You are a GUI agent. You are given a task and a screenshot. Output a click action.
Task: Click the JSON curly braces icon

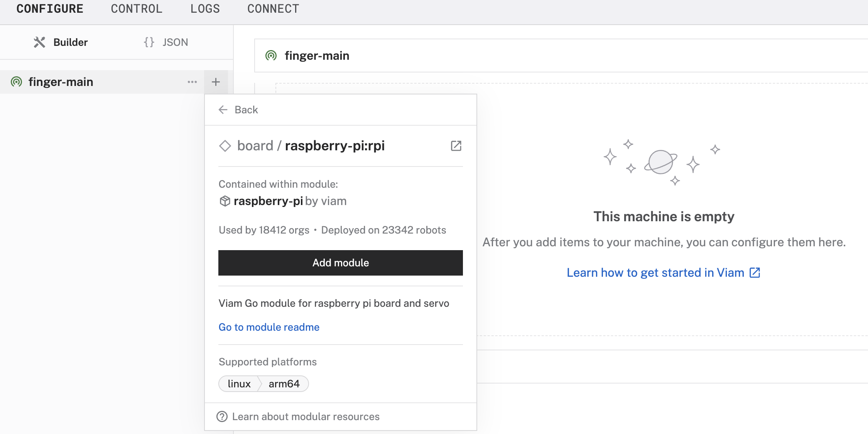tap(149, 42)
